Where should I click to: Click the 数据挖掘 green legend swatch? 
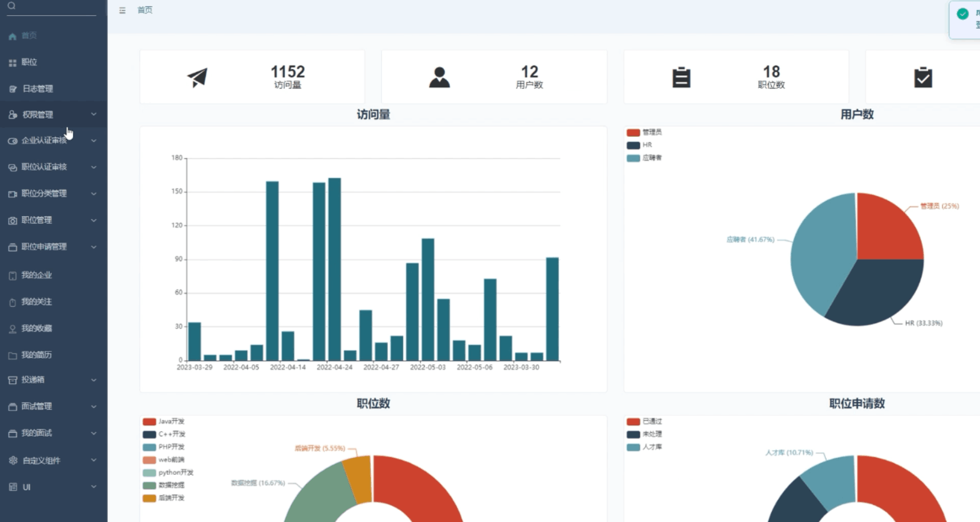149,485
